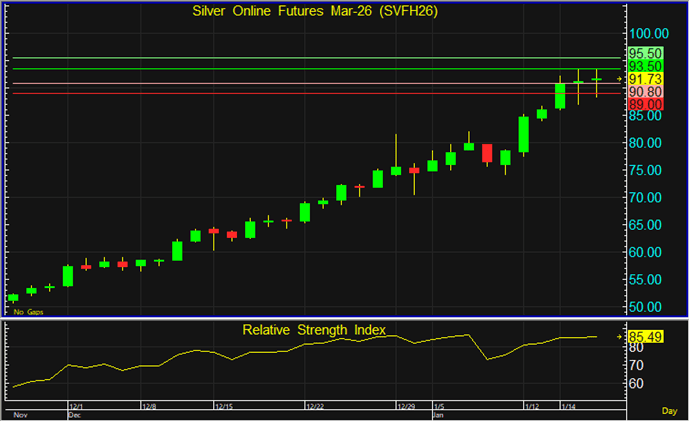Click the red 89.00 price level label
This screenshot has height=422, width=690.
point(645,104)
